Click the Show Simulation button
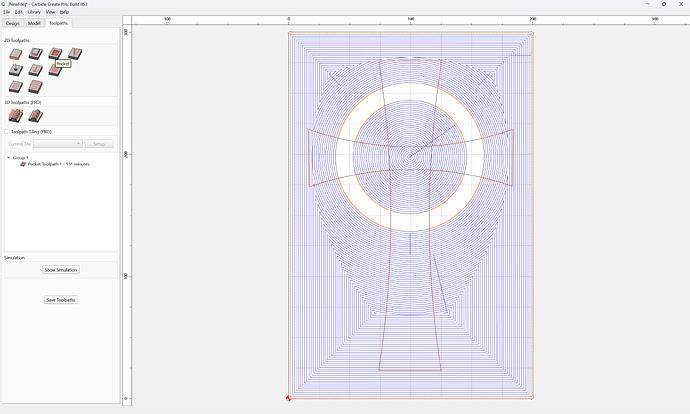The image size is (690, 414). tap(61, 270)
